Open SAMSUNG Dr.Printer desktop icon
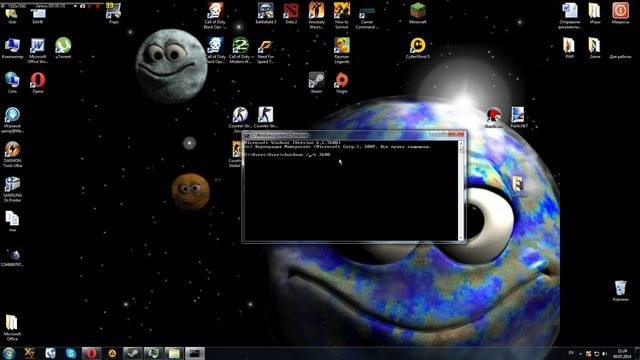 click(12, 189)
